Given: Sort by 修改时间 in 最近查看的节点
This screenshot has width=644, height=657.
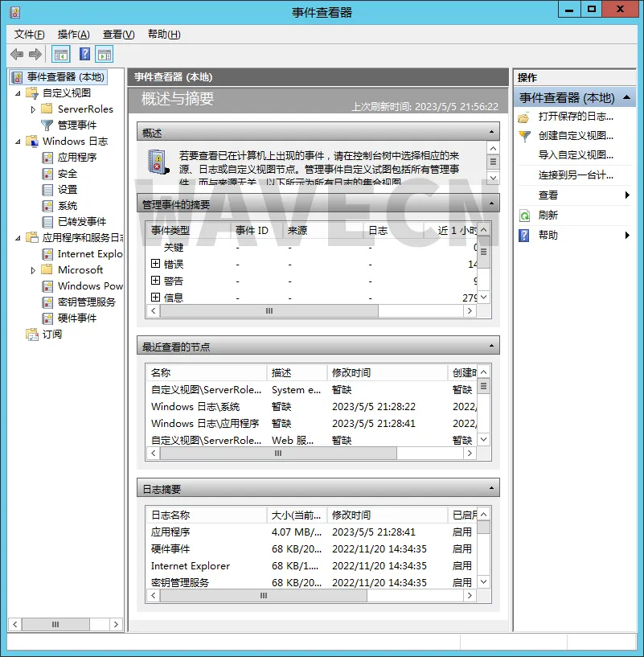Looking at the screenshot, I should (388, 372).
